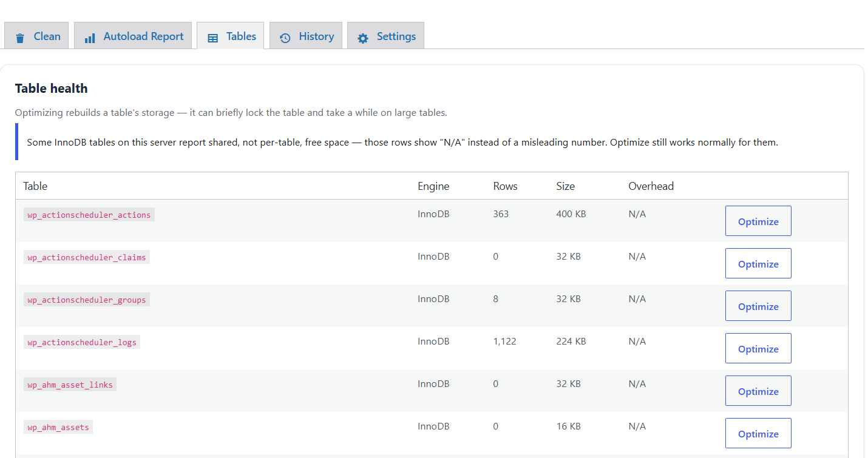
Task: Click the 32 KB size for wp_actionscheduler_claims
Action: click(568, 257)
